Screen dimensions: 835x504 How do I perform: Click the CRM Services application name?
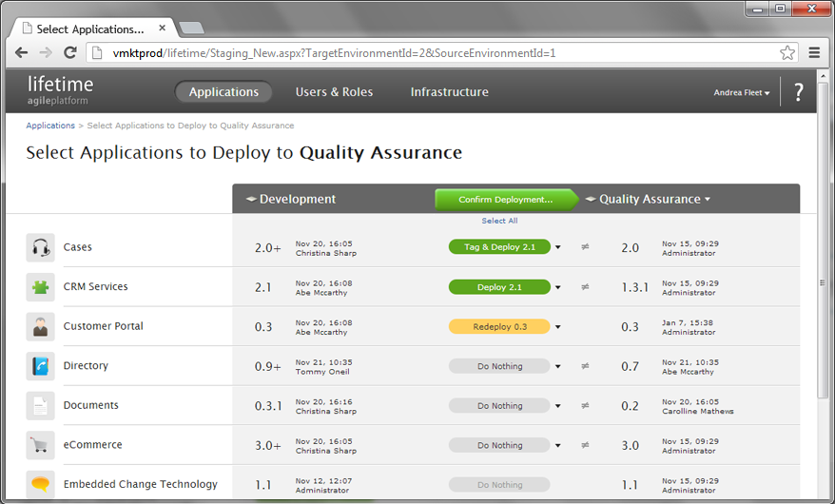click(x=96, y=286)
